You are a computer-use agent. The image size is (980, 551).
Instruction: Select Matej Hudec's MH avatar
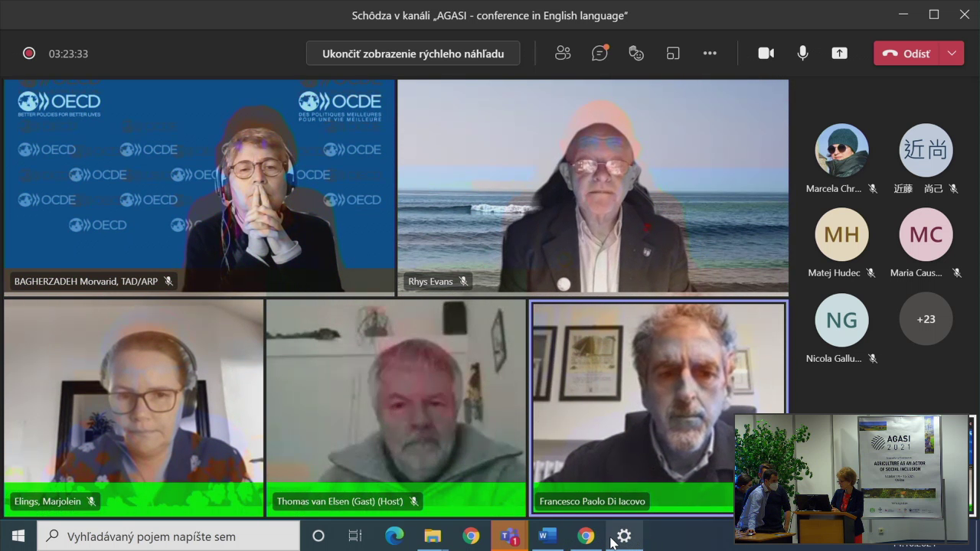pos(841,234)
